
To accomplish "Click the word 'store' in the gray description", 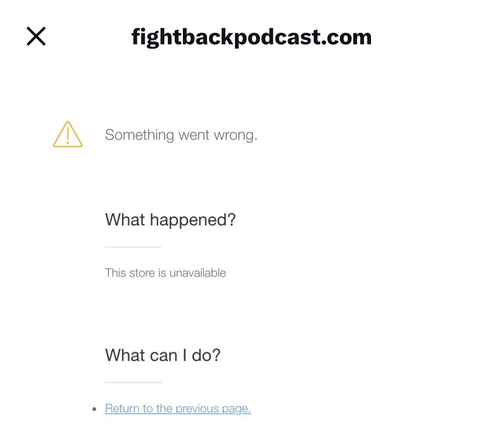I will pyautogui.click(x=145, y=273).
